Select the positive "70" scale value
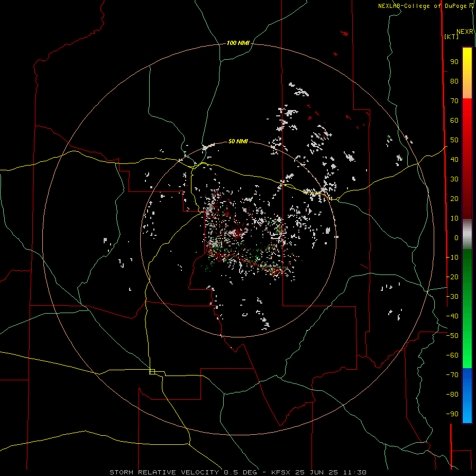This screenshot has height=476, width=476. (454, 101)
